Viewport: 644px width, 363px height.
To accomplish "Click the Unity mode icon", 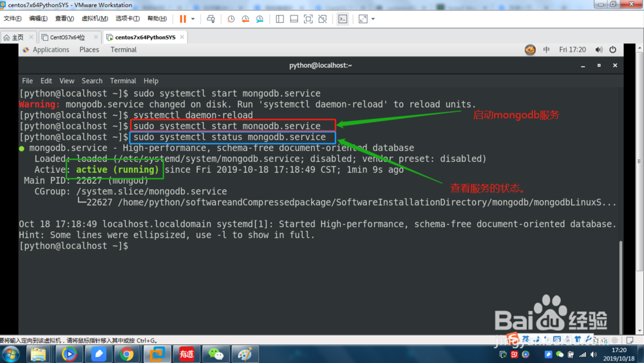I will point(323,19).
